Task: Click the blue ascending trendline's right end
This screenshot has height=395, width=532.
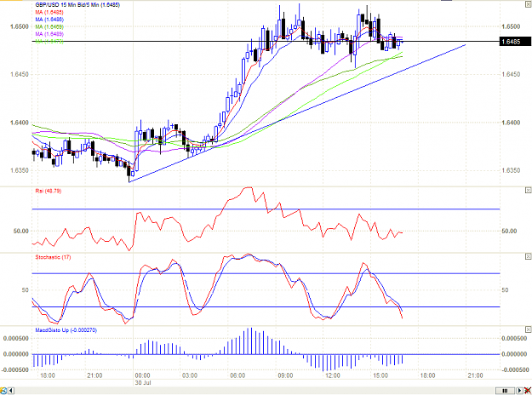Action: (x=465, y=45)
